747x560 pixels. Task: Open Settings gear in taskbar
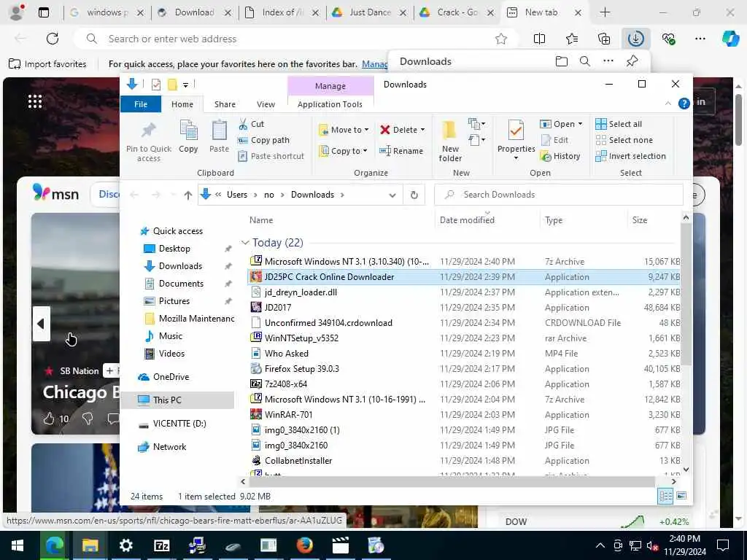coord(125,545)
